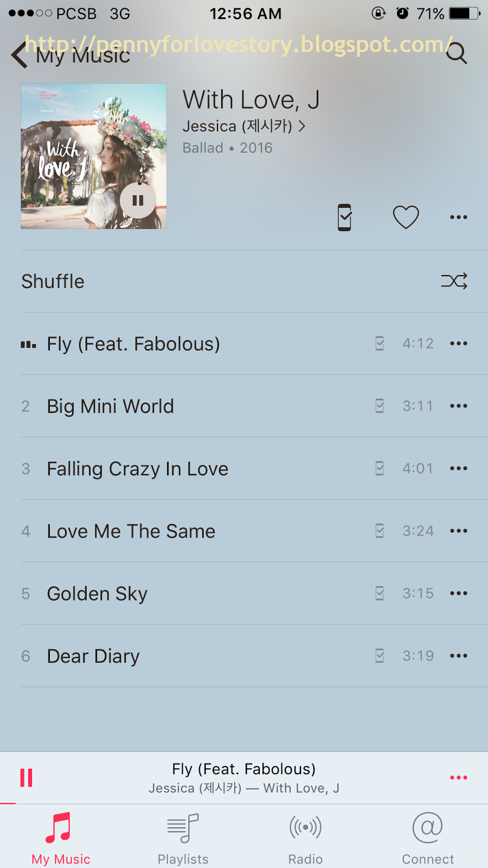
Task: Select the My Music tab
Action: [61, 838]
